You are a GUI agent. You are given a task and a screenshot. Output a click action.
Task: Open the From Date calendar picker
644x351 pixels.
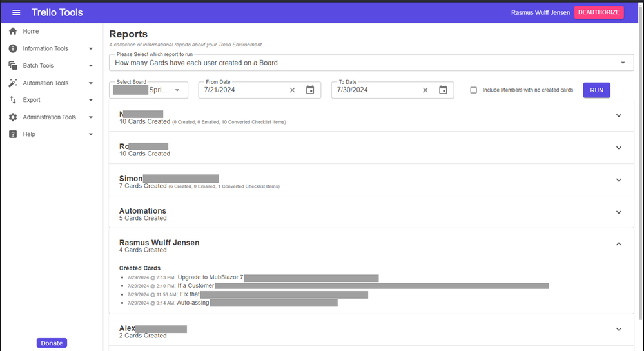click(310, 90)
